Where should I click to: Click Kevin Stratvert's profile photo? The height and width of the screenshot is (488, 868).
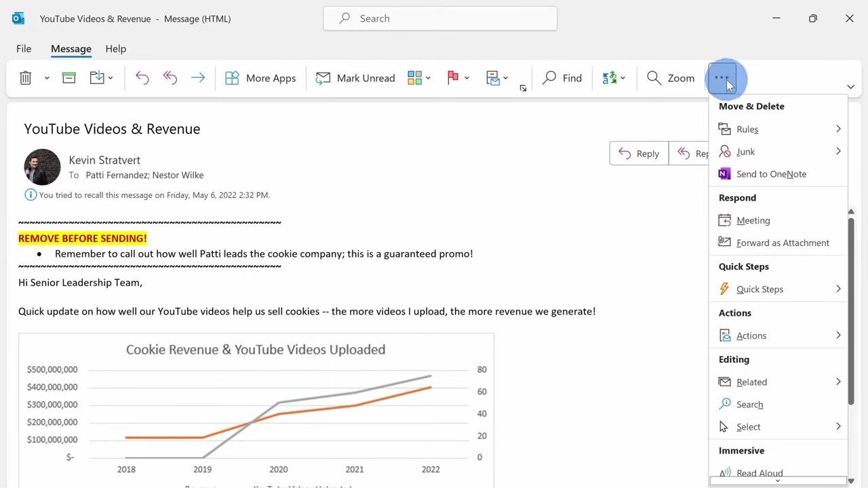[x=42, y=167]
